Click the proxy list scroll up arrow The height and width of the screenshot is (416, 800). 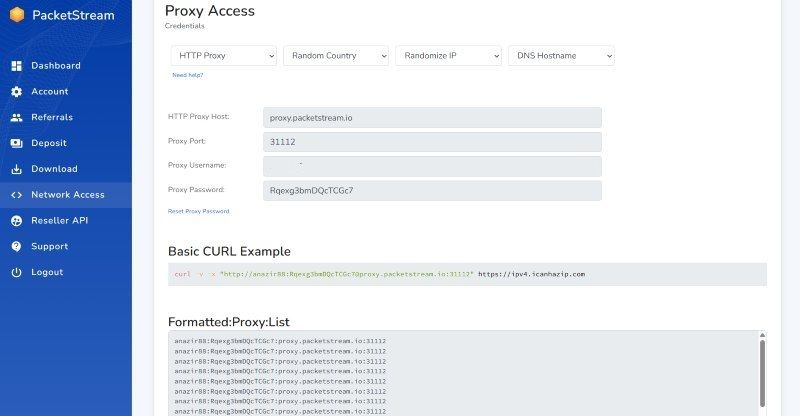(762, 335)
